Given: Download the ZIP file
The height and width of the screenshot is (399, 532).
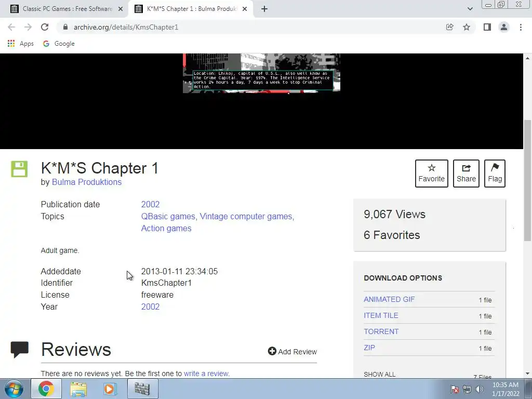Looking at the screenshot, I should tap(369, 348).
